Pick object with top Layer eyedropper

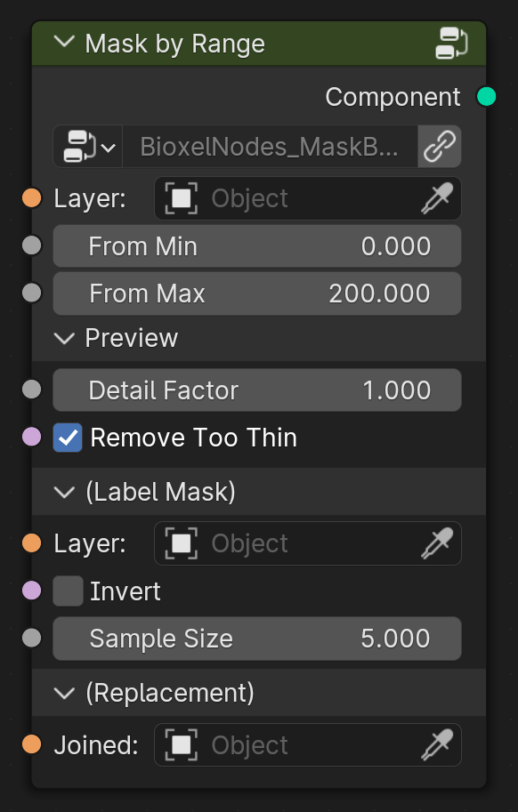click(x=438, y=197)
